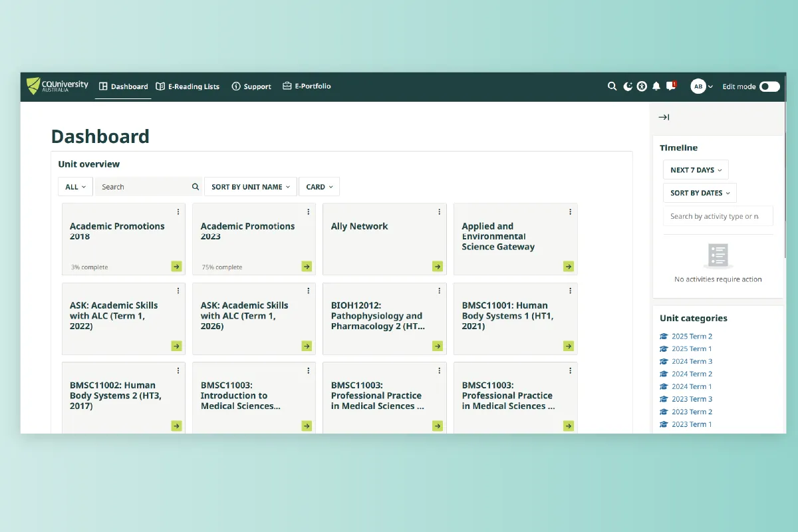Screen dimensions: 798x532
Task: Open options menu for BMSC11001 card
Action: coord(571,291)
